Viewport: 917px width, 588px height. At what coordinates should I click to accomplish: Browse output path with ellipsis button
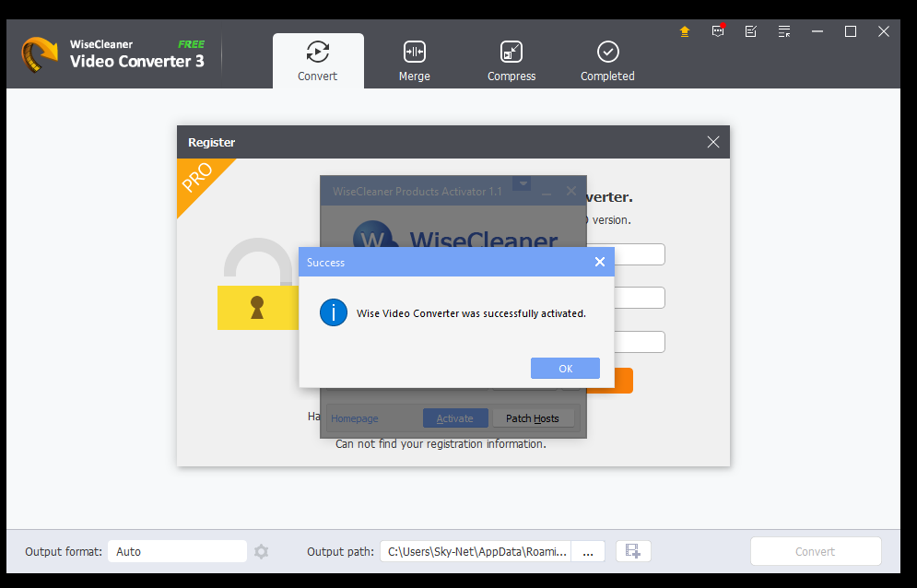(588, 551)
